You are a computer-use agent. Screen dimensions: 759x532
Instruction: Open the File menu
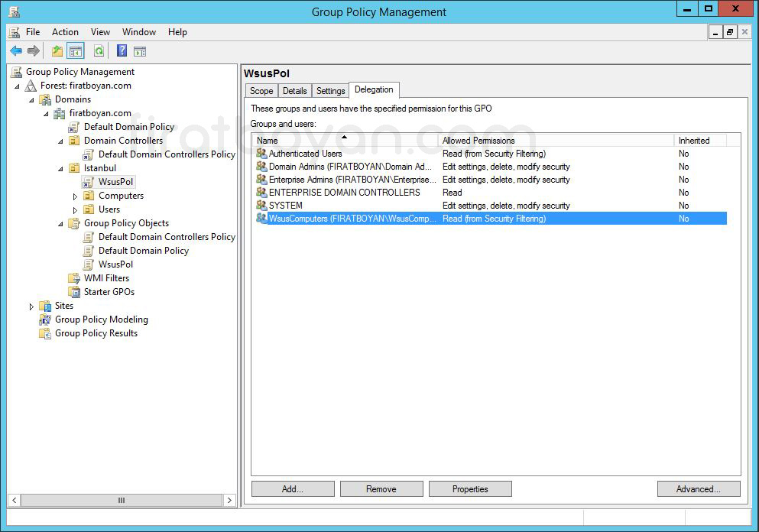click(x=33, y=32)
